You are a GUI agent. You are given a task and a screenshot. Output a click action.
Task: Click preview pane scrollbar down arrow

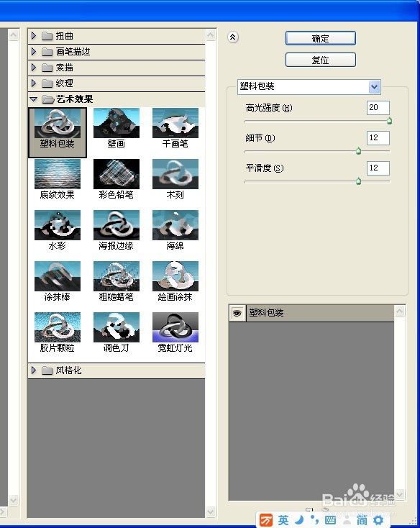point(14,500)
